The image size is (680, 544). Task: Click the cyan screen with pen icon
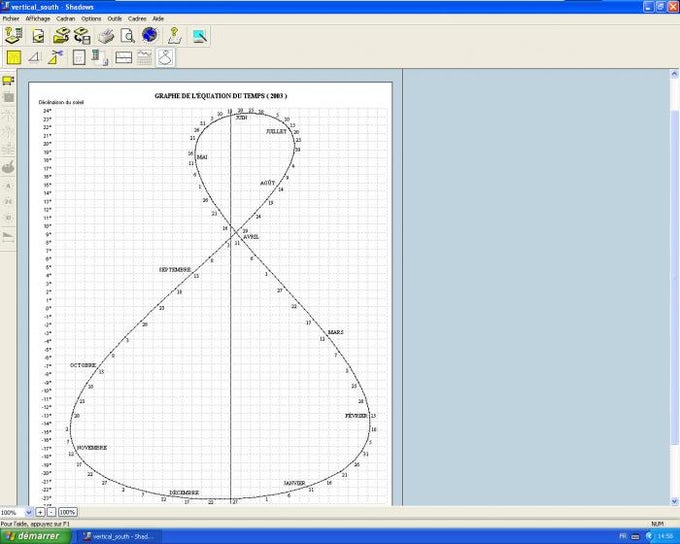(x=199, y=36)
